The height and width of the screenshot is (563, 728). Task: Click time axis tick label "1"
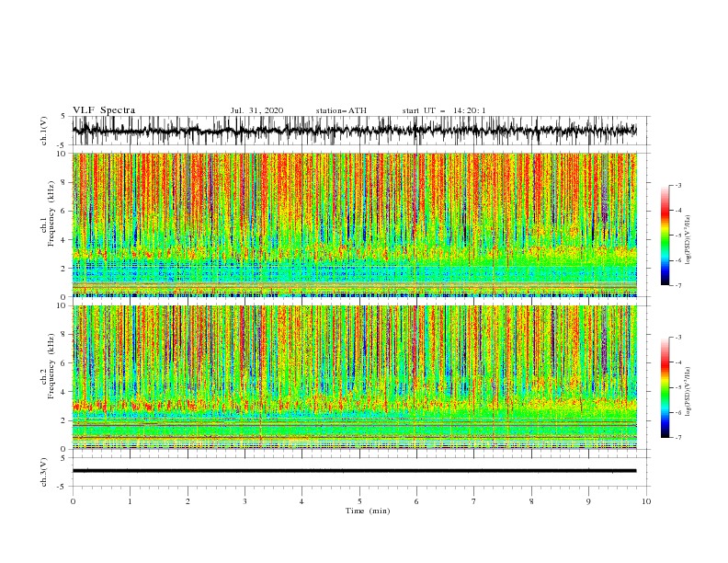tap(130, 501)
